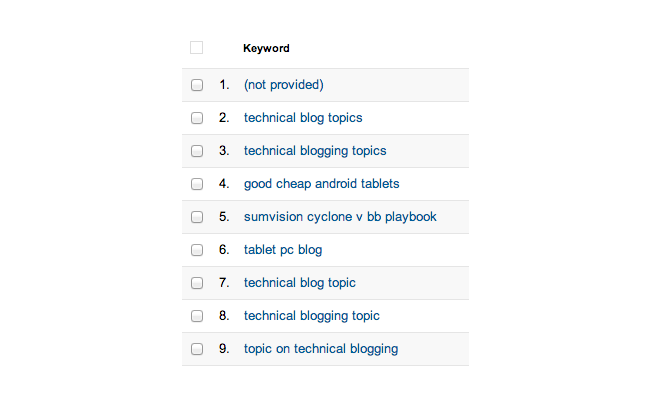The height and width of the screenshot is (400, 652).
Task: Open the technical blog topic link
Action: click(300, 283)
